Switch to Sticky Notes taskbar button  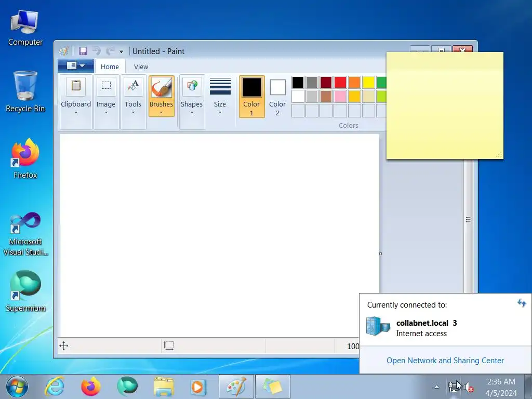click(272, 387)
